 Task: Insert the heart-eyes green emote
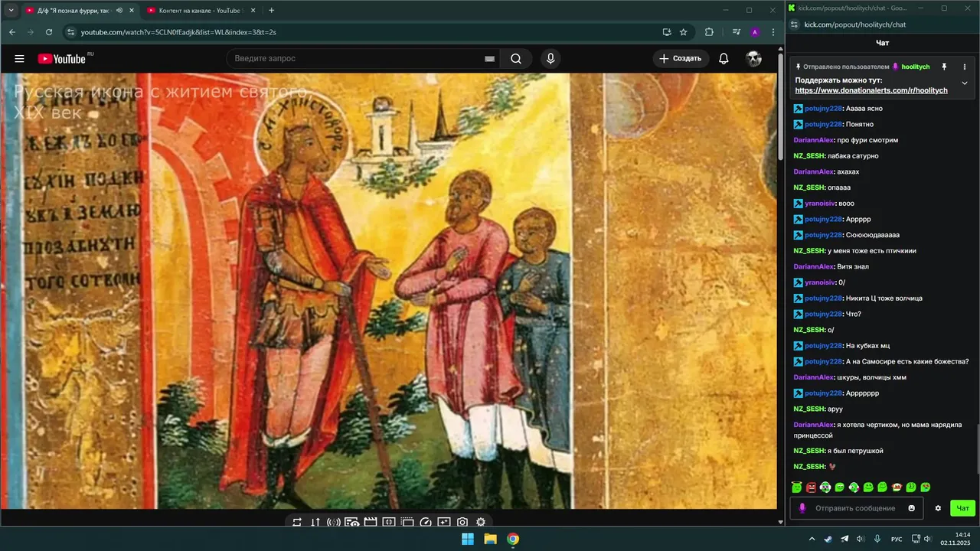(x=926, y=487)
